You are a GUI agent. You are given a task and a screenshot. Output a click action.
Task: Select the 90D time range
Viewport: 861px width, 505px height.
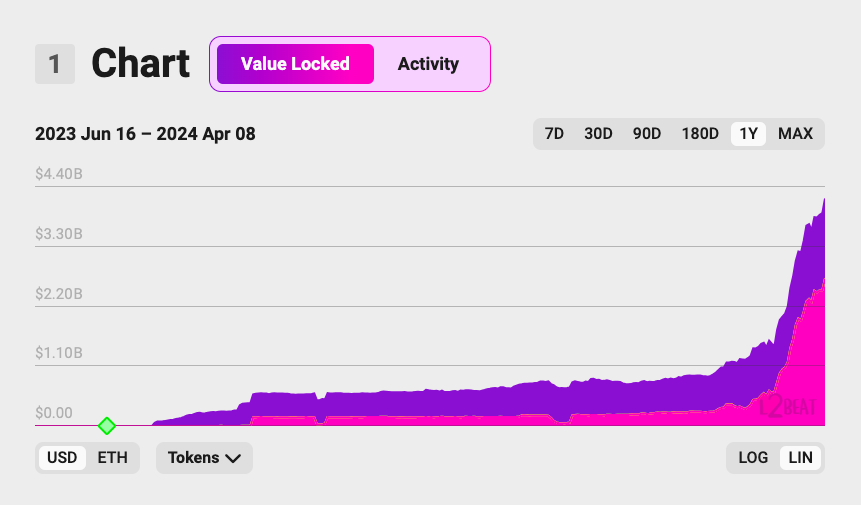pyautogui.click(x=647, y=133)
